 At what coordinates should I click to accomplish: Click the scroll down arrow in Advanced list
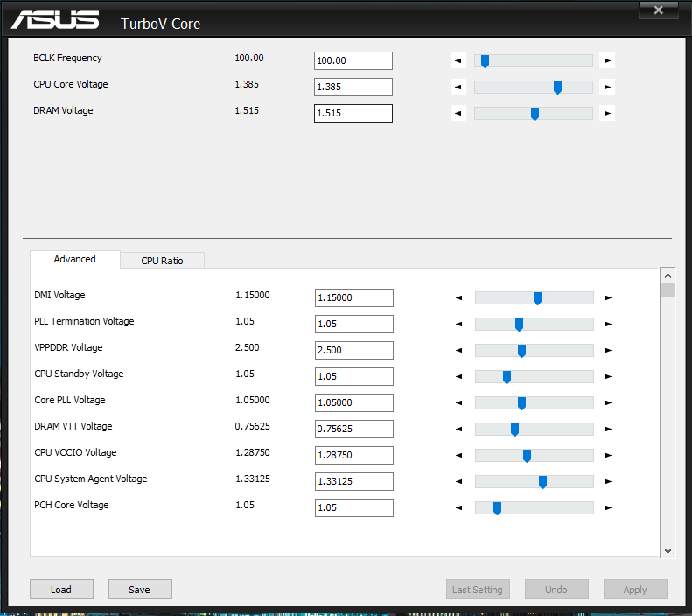coord(668,550)
